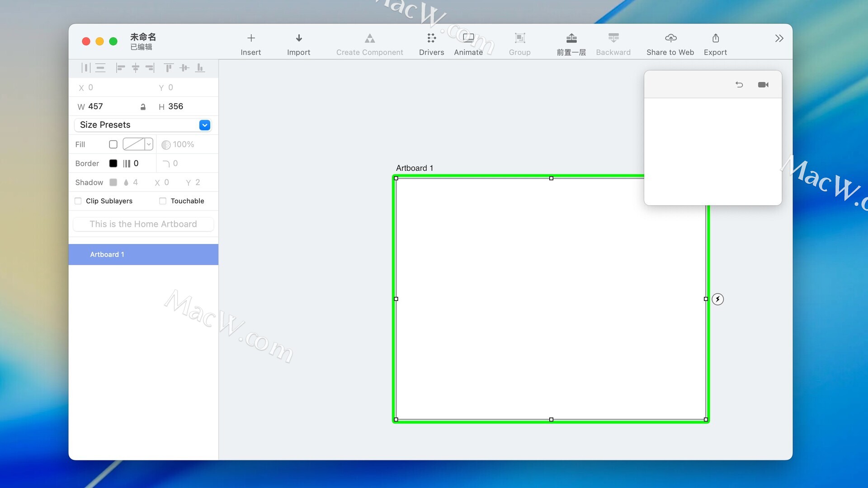Click the Insert plus icon
Image resolution: width=868 pixels, height=488 pixels.
click(x=251, y=38)
